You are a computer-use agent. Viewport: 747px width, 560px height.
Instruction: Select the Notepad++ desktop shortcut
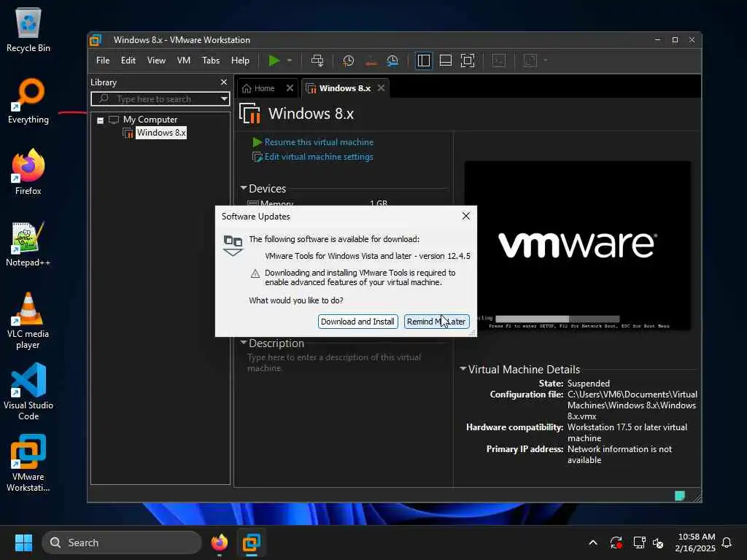click(28, 244)
